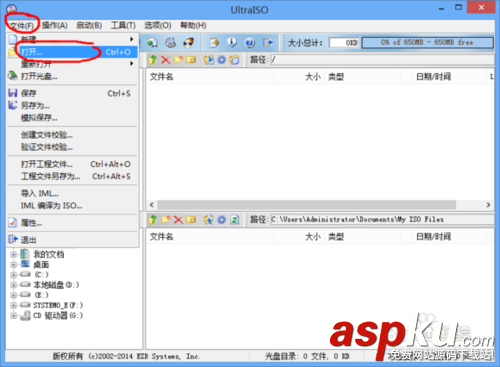Click the clock-like disc icon in the image pane
Viewport: 500px width, 367px height.
click(235, 60)
